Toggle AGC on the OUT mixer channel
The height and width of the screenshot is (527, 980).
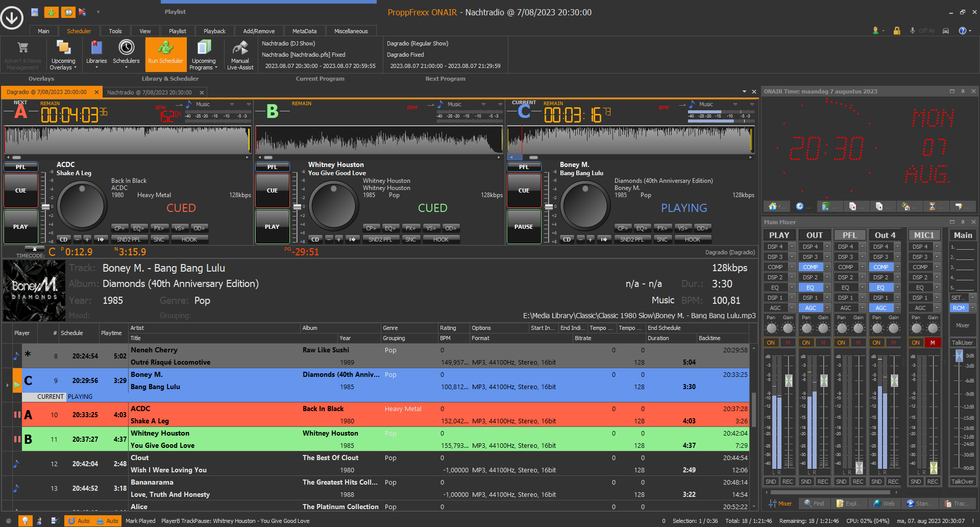[x=811, y=308]
